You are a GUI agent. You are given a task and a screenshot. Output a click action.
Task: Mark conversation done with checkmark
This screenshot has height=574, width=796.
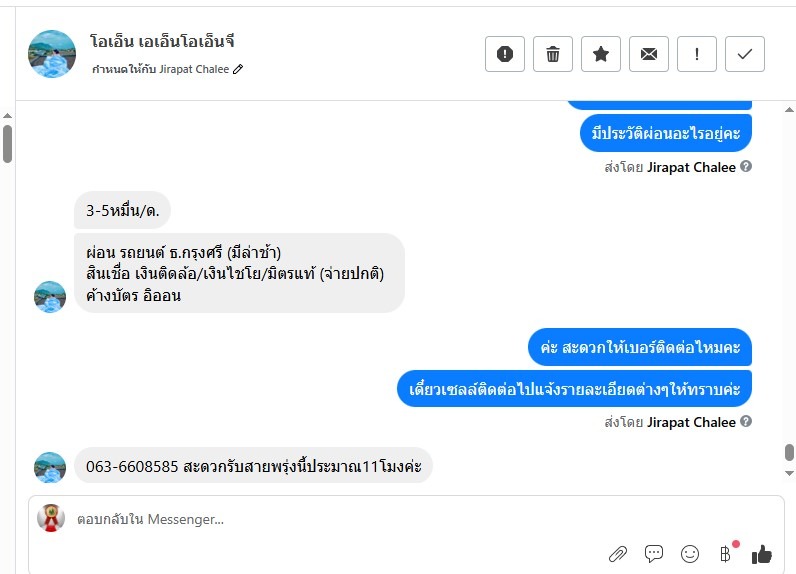(745, 55)
